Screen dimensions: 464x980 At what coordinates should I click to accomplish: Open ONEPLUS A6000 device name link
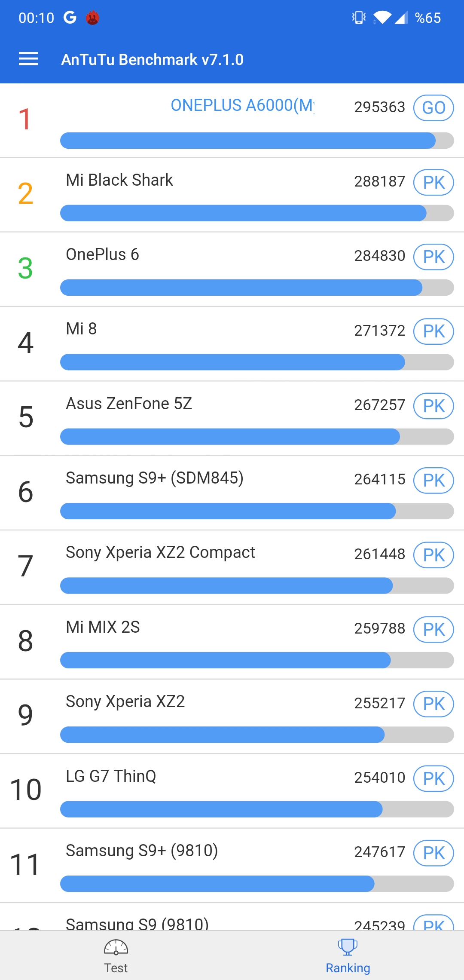click(x=243, y=105)
